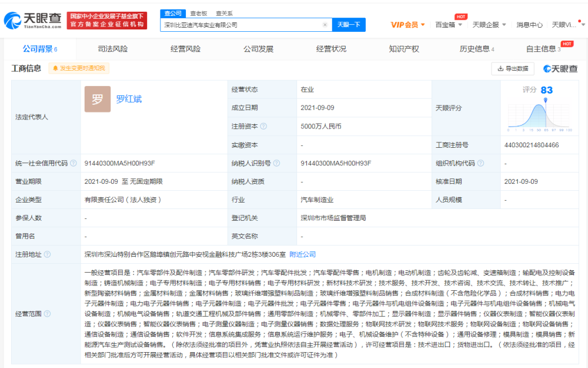The width and height of the screenshot is (588, 368).
Task: Select the 经营状态 value 在业
Action: (x=307, y=89)
